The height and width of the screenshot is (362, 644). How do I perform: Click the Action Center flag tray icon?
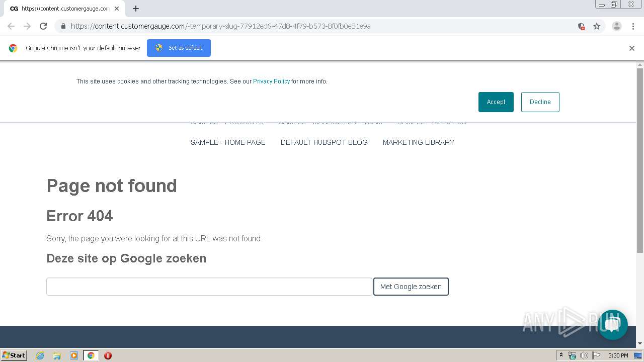click(596, 355)
